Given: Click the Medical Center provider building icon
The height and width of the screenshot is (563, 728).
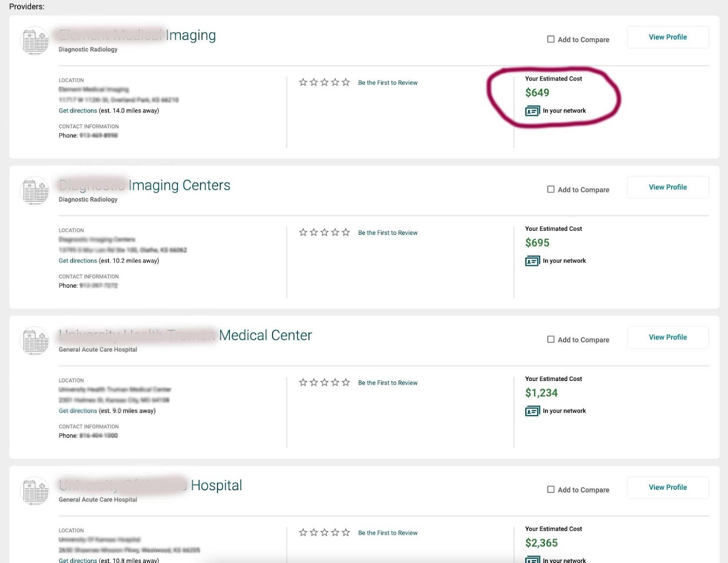Looking at the screenshot, I should pyautogui.click(x=35, y=341).
